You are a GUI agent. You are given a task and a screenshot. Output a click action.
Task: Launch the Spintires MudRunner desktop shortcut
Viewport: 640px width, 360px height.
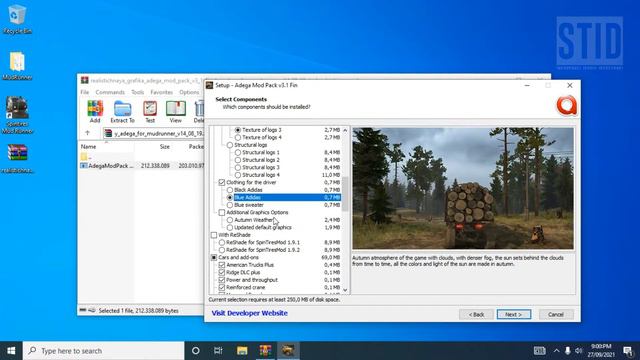tap(17, 115)
